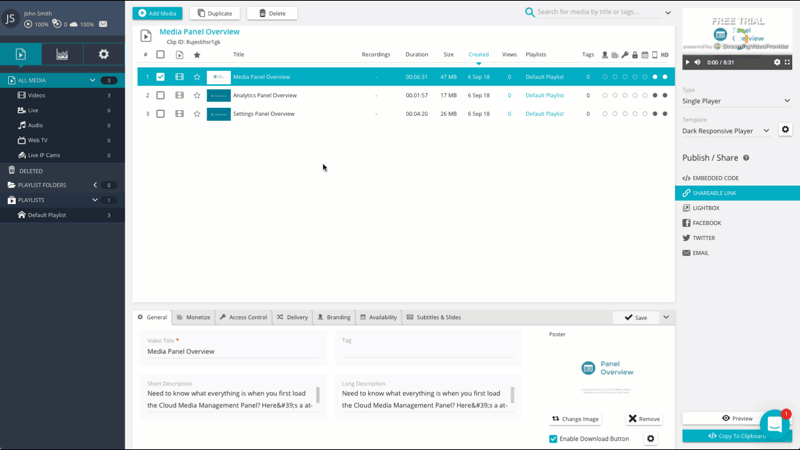Mute the preview player volume
800x450 pixels.
click(x=698, y=62)
